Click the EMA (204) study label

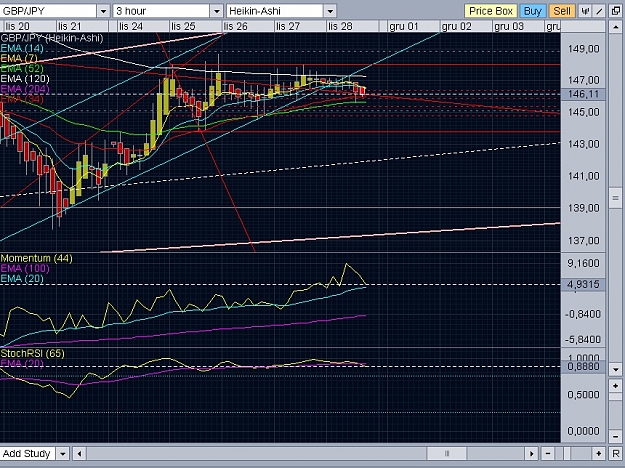25,89
